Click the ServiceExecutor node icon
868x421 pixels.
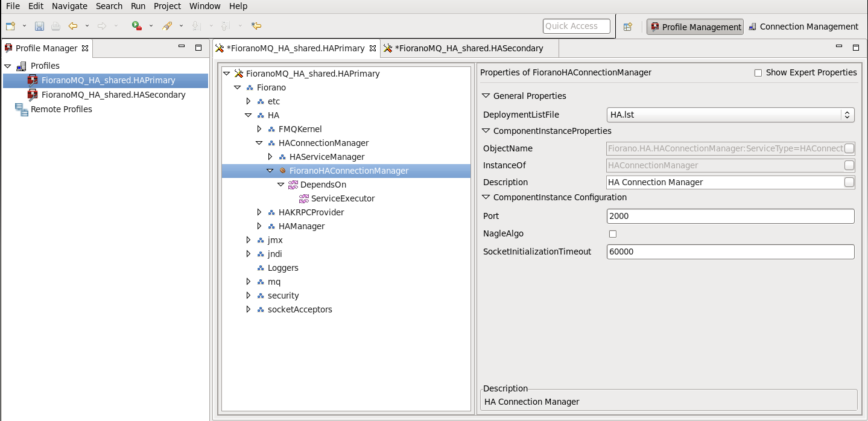click(x=304, y=198)
